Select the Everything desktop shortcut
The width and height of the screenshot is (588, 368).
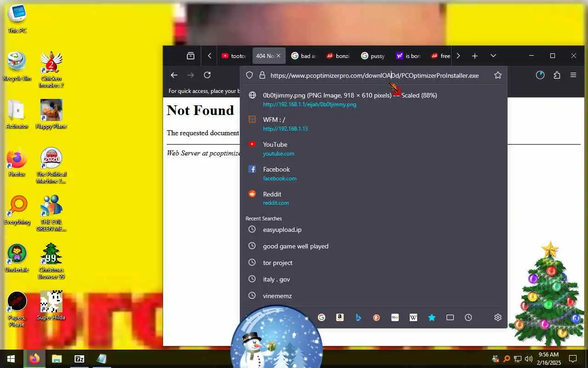click(x=17, y=210)
